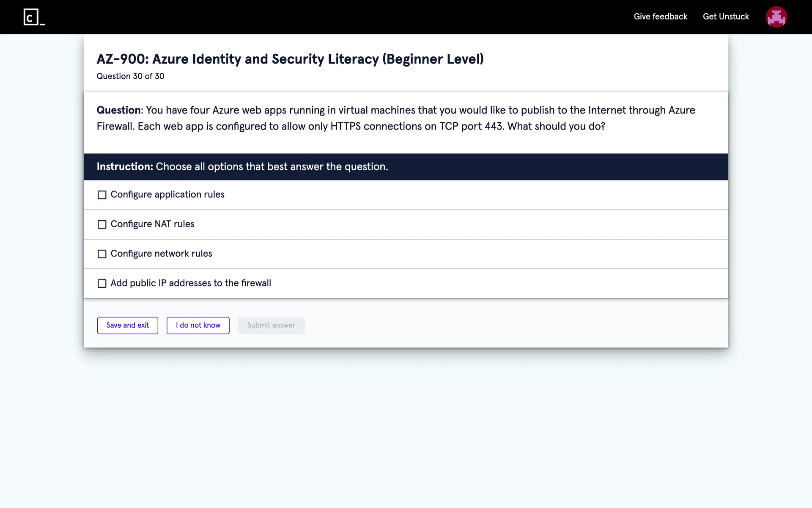
Task: Click the Codecademy logo icon
Action: pos(34,17)
